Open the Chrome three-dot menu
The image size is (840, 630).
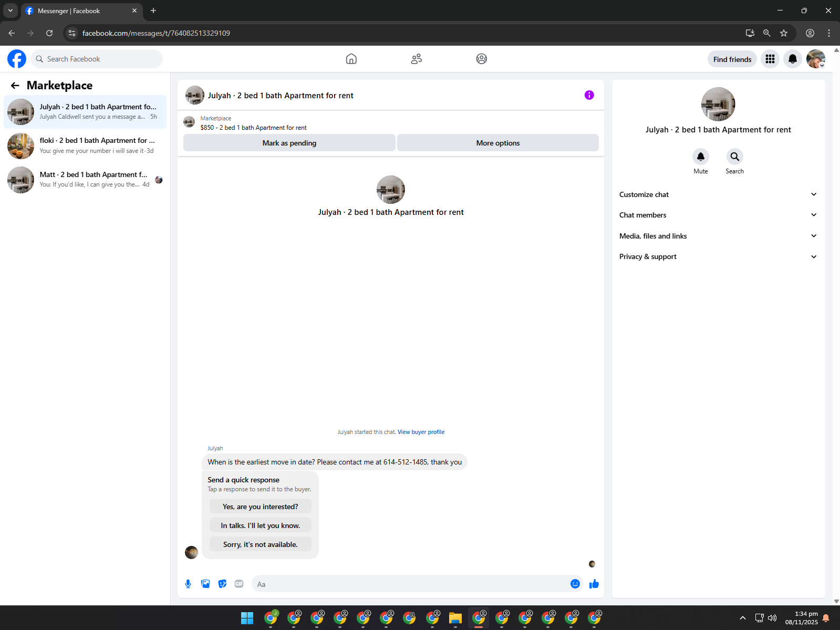(829, 33)
